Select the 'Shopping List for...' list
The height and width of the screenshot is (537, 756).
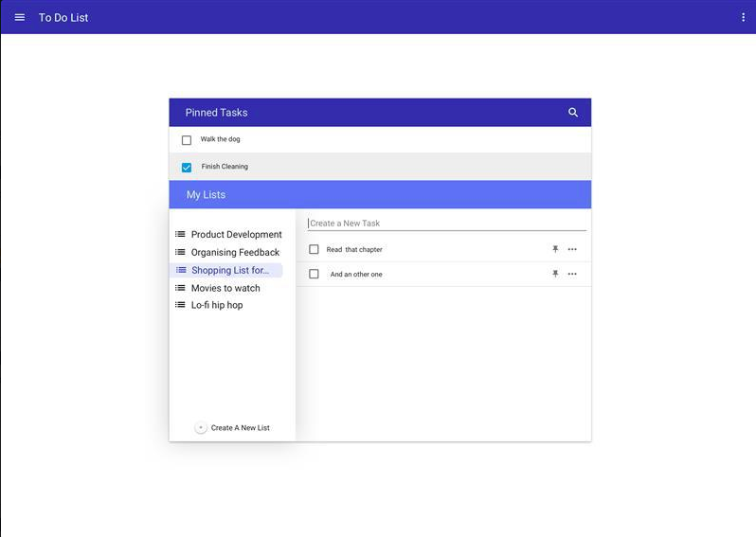[x=226, y=270]
